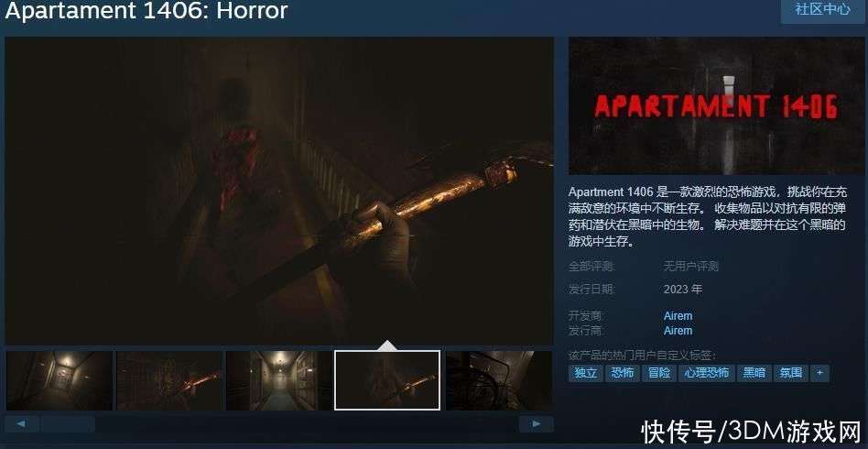This screenshot has height=449, width=868.
Task: Click the thumbnail strip scrollbar handle
Action: (68, 424)
